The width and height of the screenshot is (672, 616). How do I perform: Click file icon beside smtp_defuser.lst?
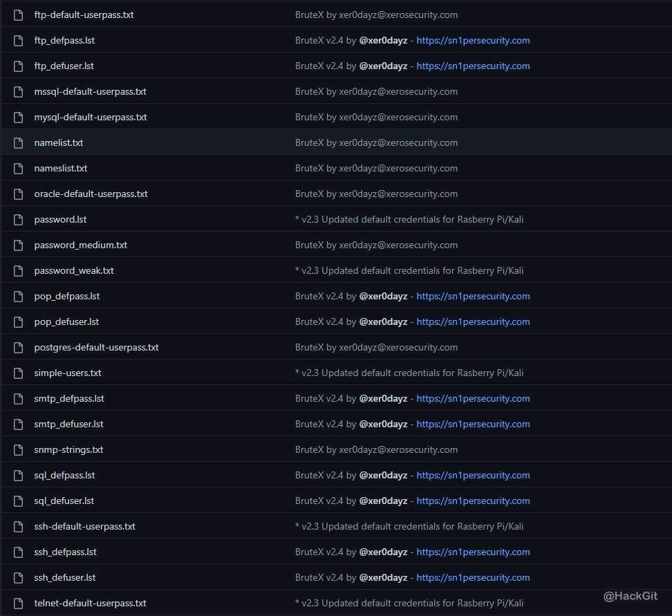point(19,424)
